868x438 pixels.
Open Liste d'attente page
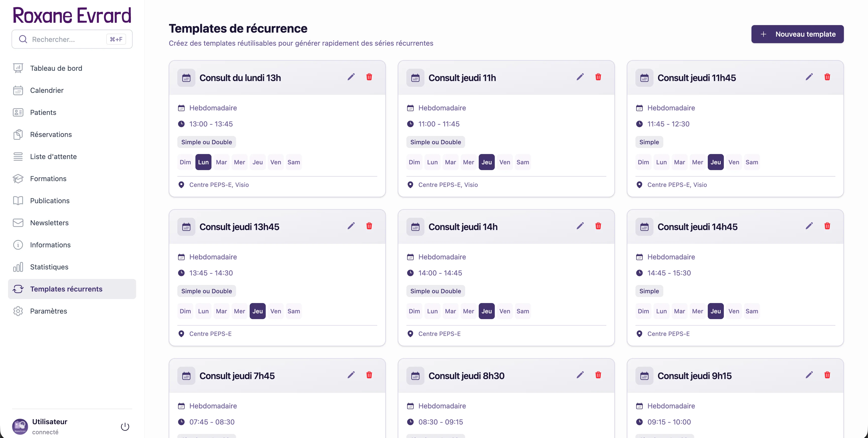pyautogui.click(x=53, y=157)
